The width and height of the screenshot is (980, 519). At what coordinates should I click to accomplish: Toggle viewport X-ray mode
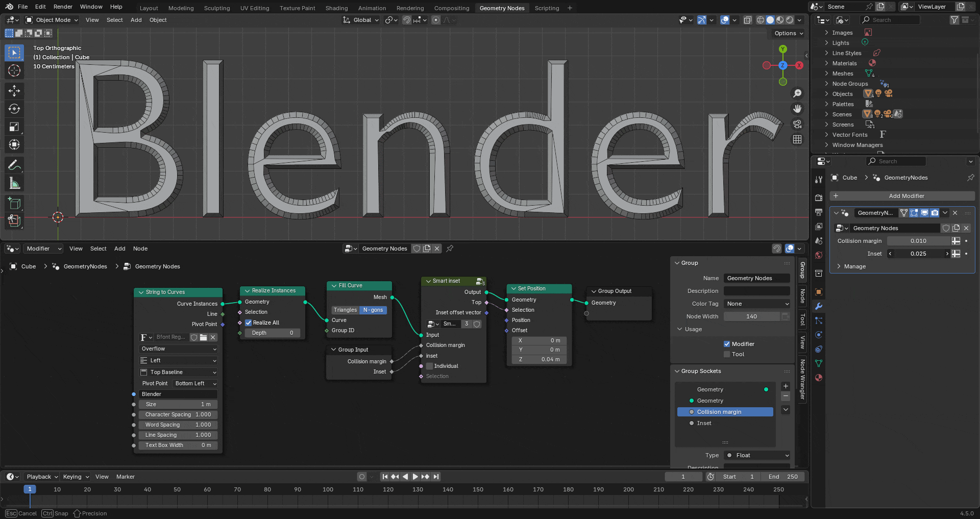[x=747, y=20]
